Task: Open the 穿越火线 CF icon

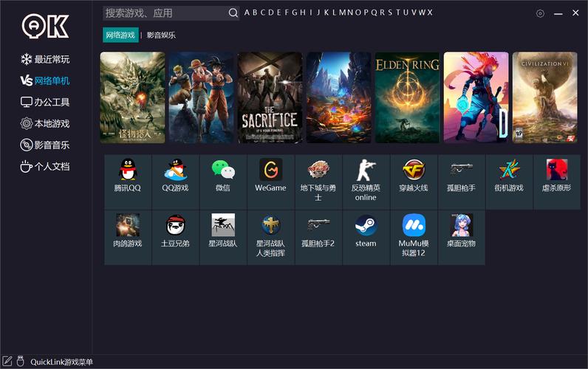Action: 414,170
